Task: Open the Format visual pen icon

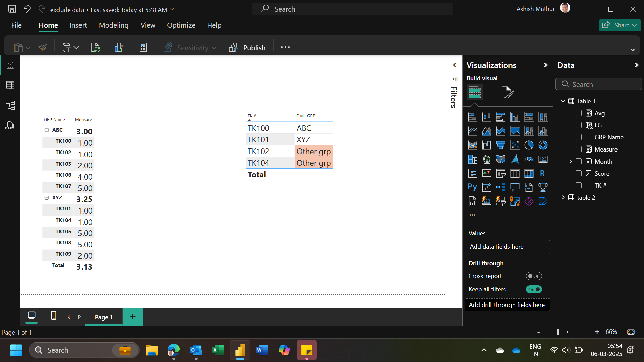Action: [507, 92]
